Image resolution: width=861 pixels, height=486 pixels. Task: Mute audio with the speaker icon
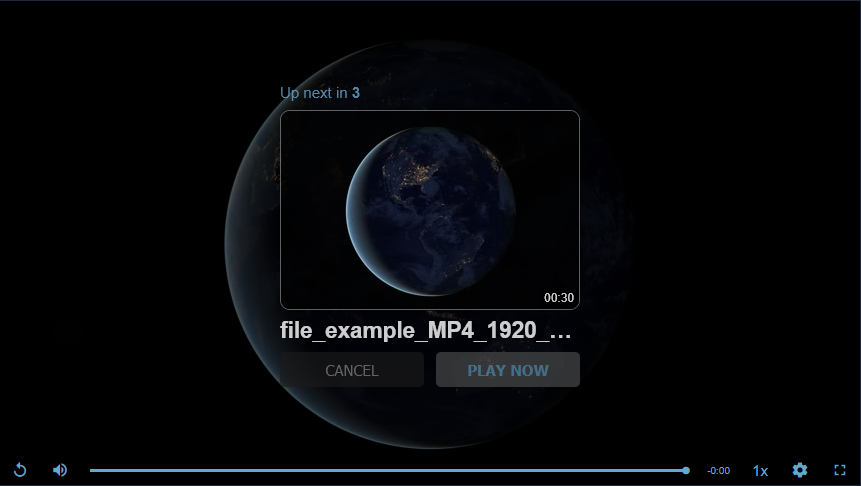coord(60,470)
